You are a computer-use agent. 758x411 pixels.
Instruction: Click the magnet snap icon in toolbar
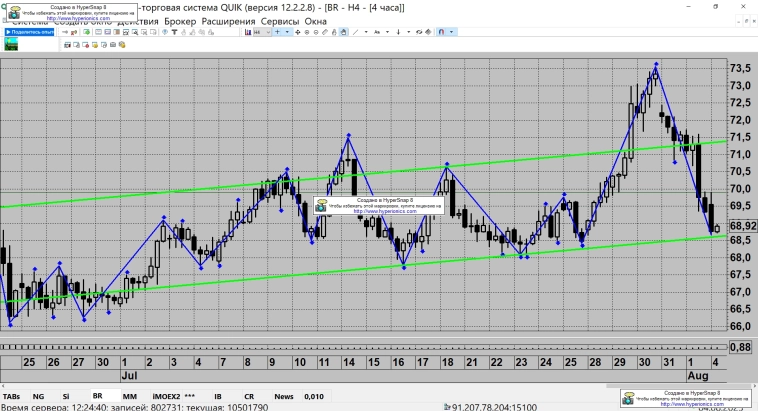point(441,32)
